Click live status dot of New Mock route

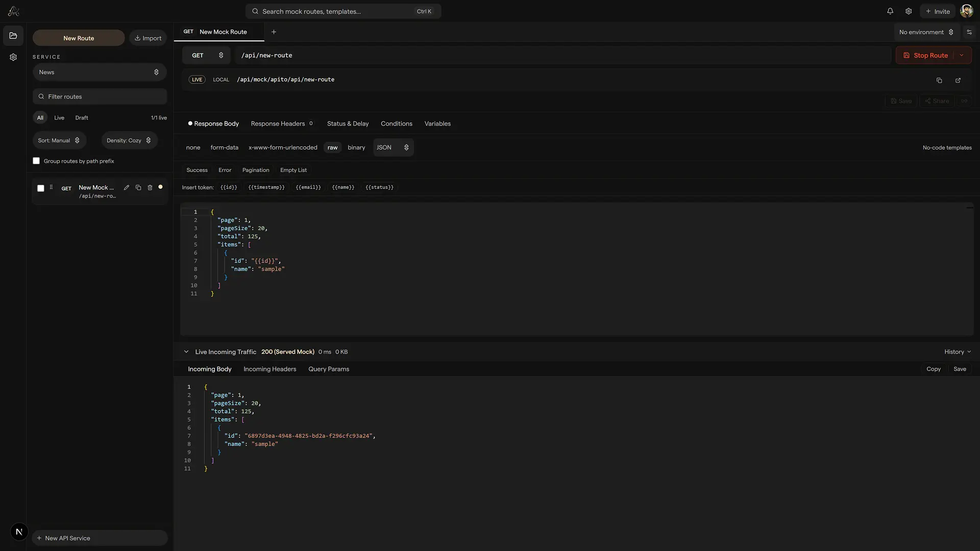tap(160, 187)
